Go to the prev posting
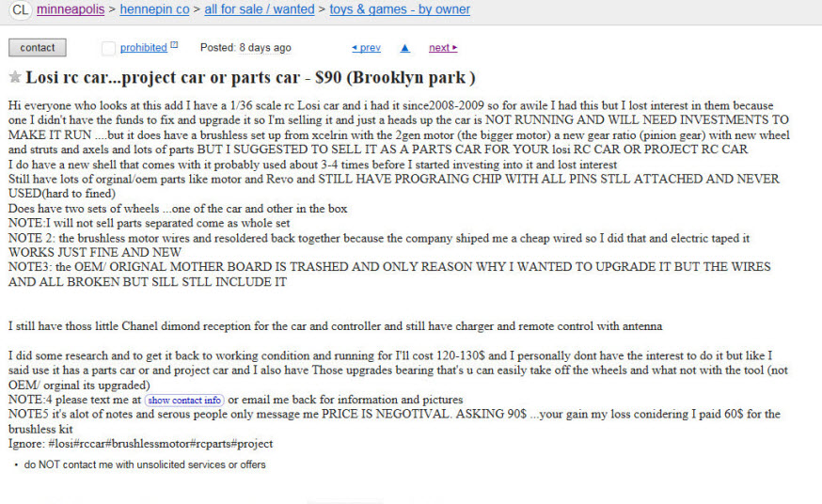The height and width of the screenshot is (504, 822). tap(366, 48)
